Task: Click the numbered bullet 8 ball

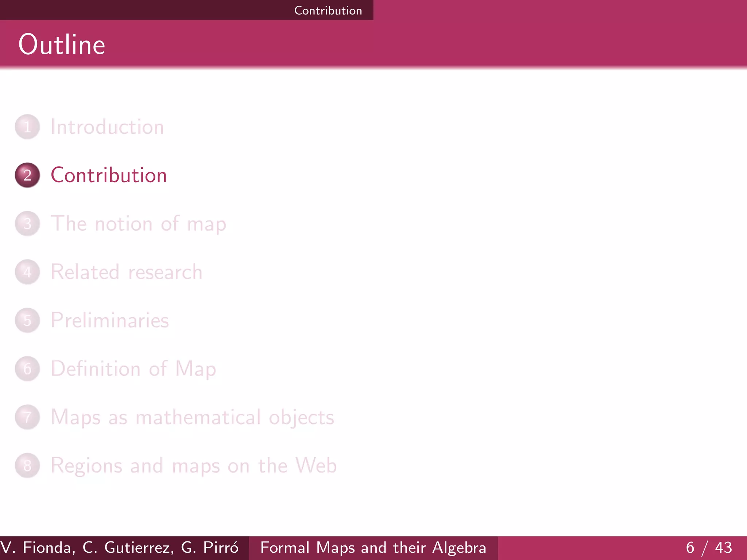Action: [x=27, y=466]
